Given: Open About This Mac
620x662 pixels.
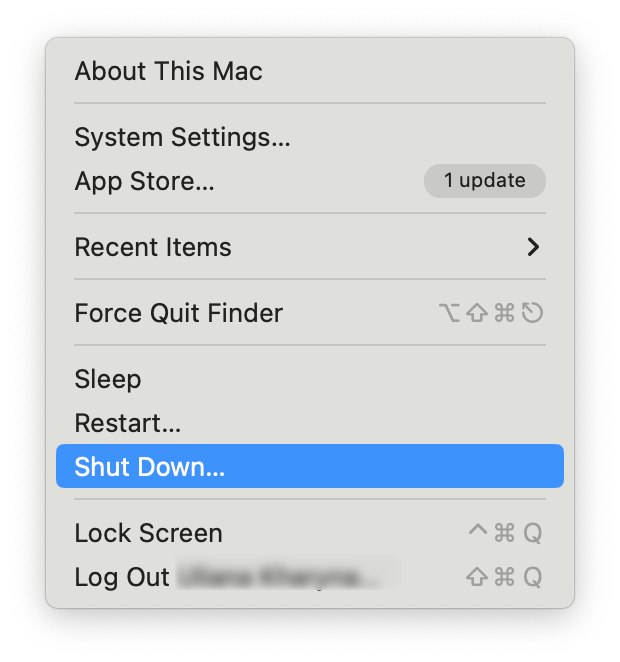Looking at the screenshot, I should (168, 72).
